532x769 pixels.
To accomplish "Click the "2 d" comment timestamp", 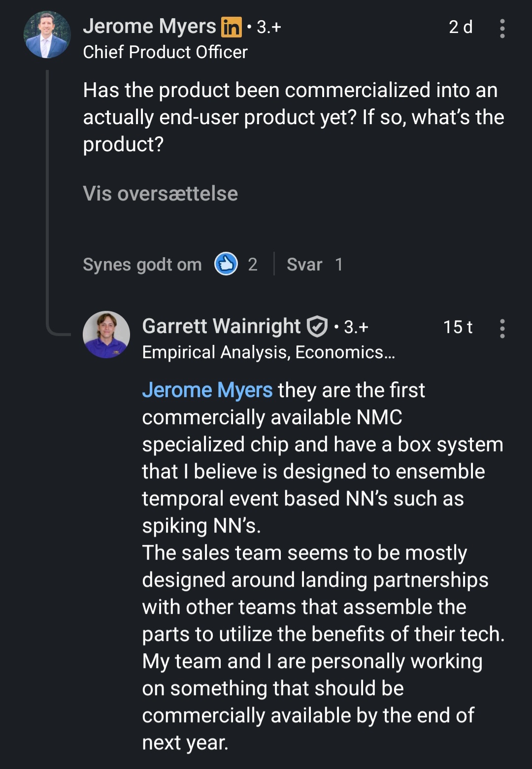I will tap(461, 27).
